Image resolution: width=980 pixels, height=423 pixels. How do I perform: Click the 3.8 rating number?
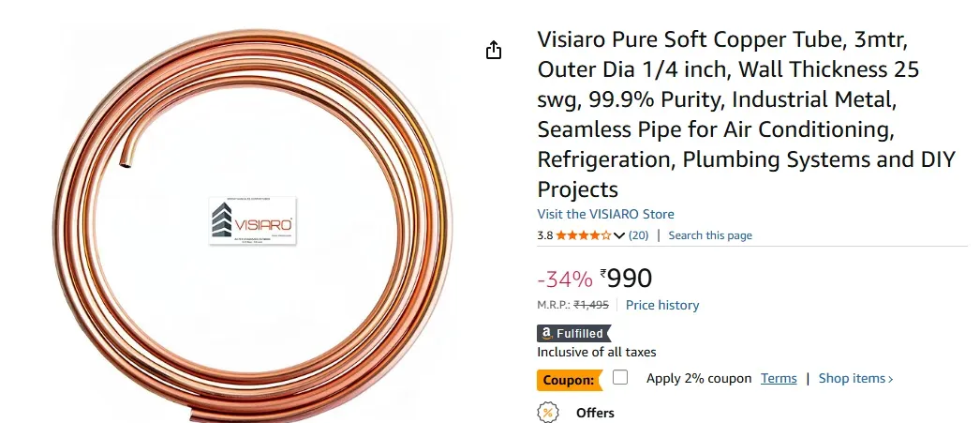pyautogui.click(x=544, y=235)
